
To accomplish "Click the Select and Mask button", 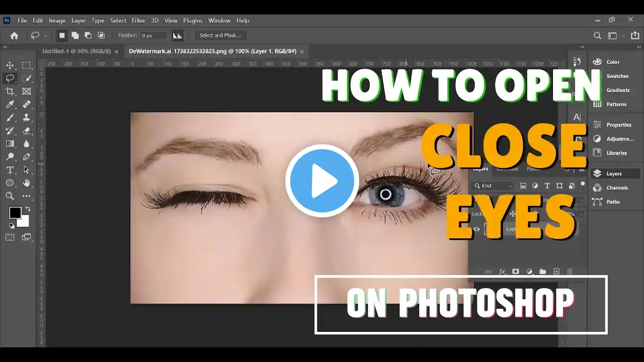I will [x=220, y=35].
